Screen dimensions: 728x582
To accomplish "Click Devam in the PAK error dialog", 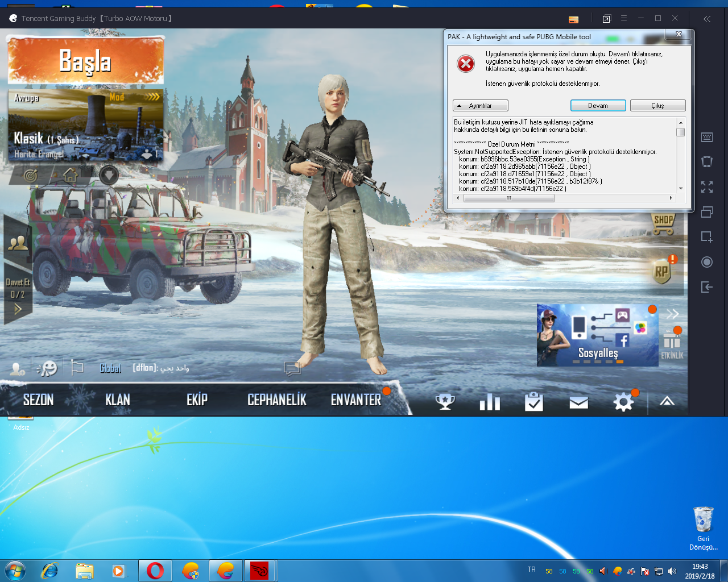I will pyautogui.click(x=598, y=106).
